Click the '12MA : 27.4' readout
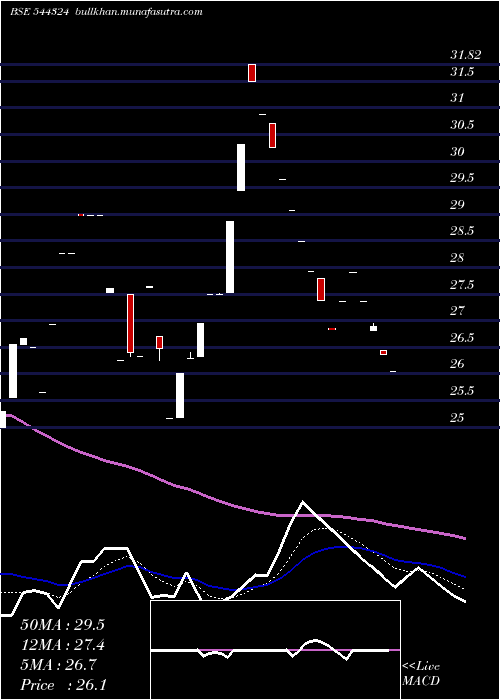 point(62,645)
